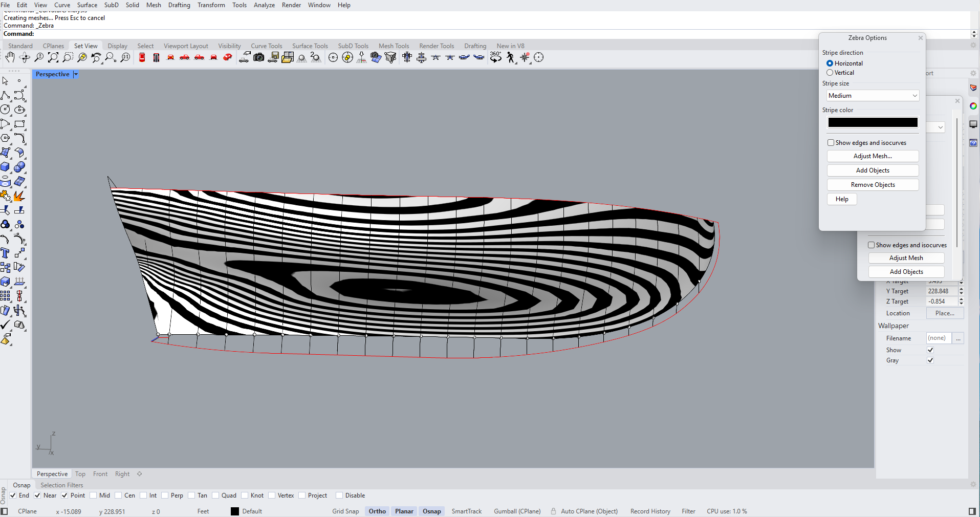This screenshot has height=517, width=980.
Task: Click the camera icon in the toolbar
Action: pos(259,58)
